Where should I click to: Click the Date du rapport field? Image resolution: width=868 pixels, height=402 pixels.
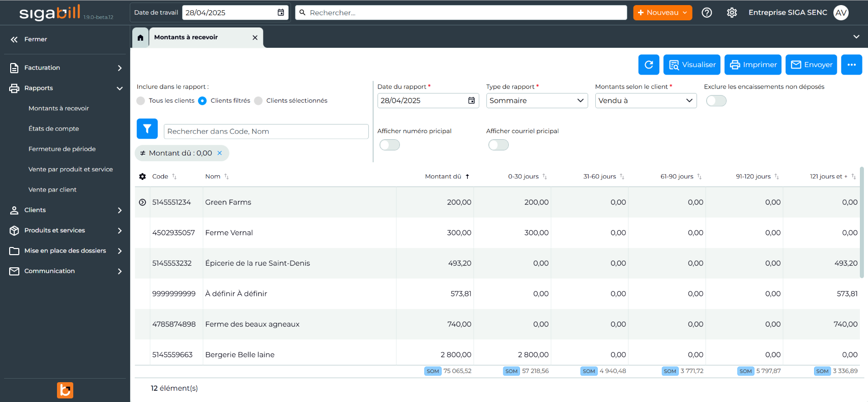(x=428, y=101)
